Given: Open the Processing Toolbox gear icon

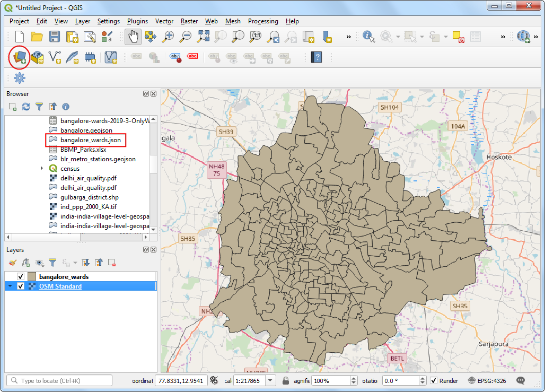Looking at the screenshot, I should tap(20, 78).
